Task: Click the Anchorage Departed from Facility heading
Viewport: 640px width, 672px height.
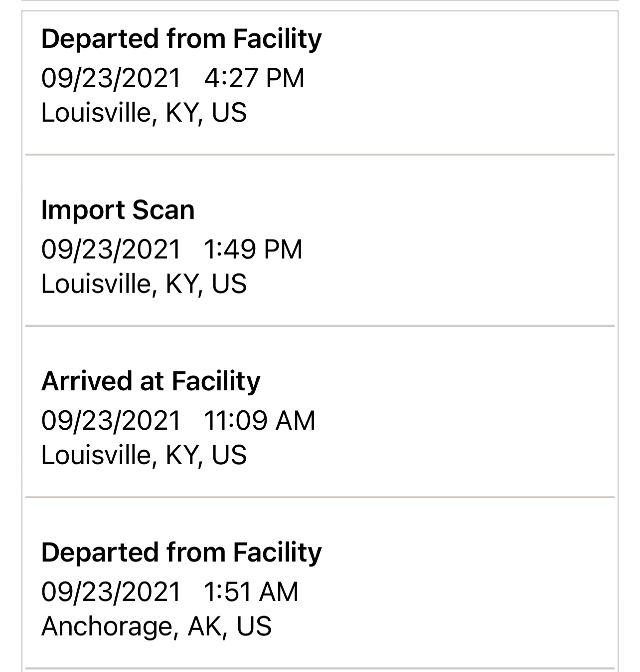Action: pos(181,553)
